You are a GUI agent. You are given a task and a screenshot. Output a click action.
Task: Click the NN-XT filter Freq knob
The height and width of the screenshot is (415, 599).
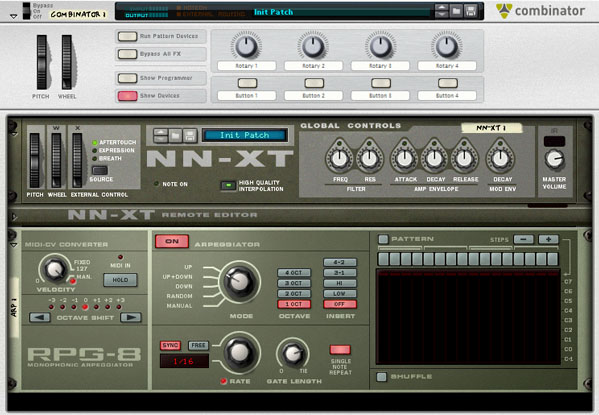339,159
